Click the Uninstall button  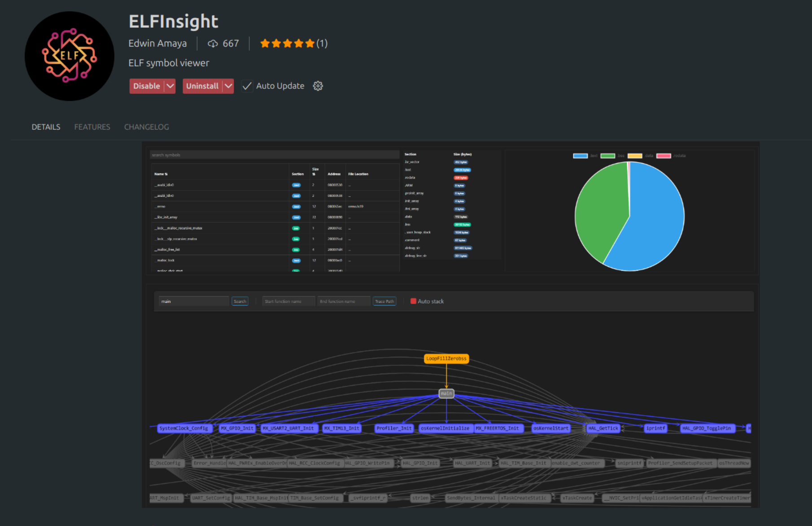(x=202, y=86)
